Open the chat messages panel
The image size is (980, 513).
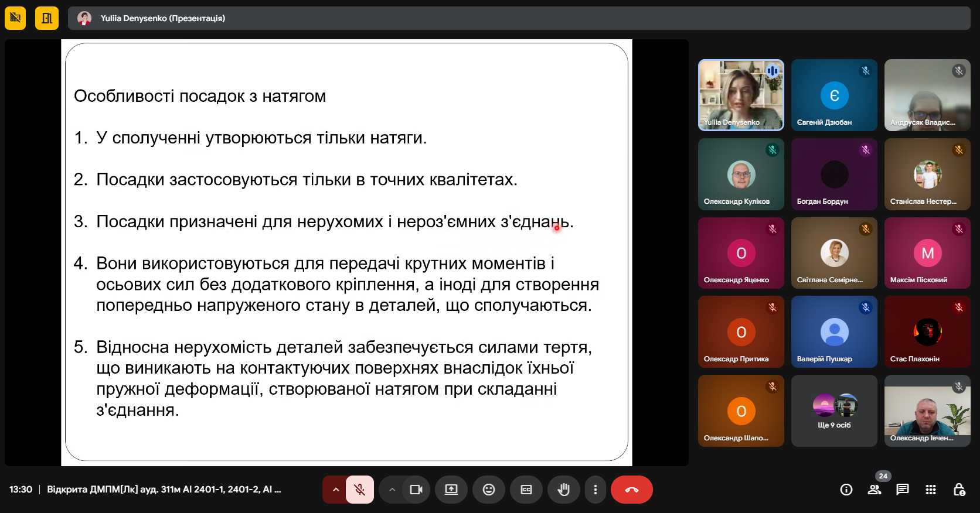pos(903,490)
